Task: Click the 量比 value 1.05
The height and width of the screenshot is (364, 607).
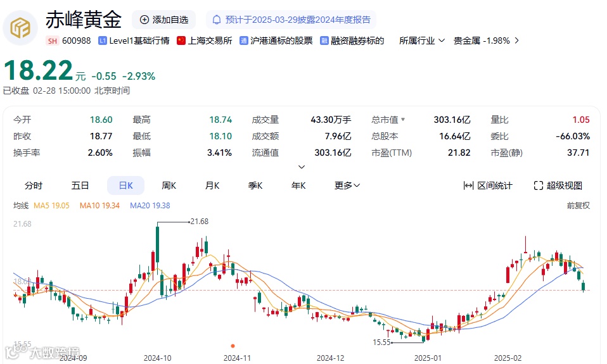Action: (581, 120)
